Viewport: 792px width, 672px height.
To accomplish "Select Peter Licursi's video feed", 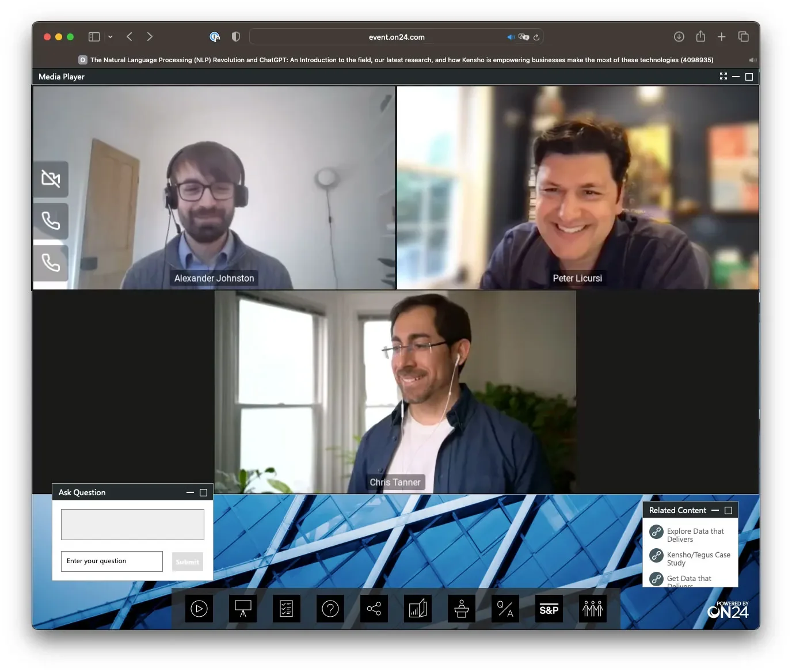I will [x=578, y=188].
